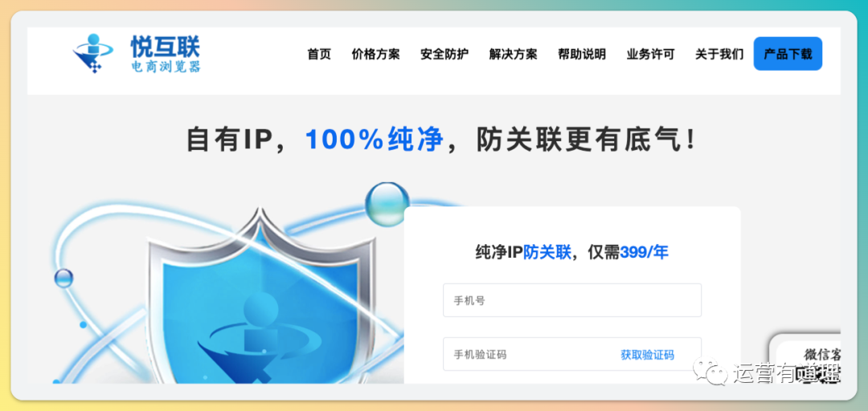
Task: Click the small blue orb on left orbit
Action: coord(63,278)
